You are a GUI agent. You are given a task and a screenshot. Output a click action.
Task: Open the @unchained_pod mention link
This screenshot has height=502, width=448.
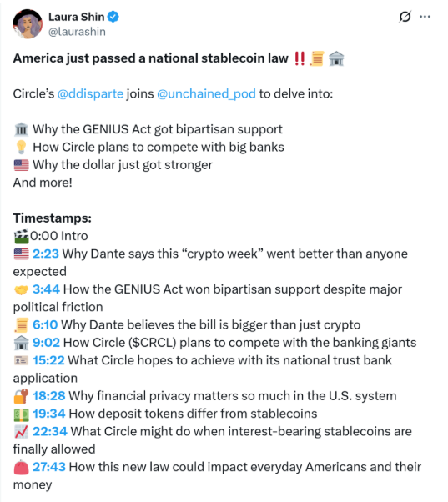(206, 93)
